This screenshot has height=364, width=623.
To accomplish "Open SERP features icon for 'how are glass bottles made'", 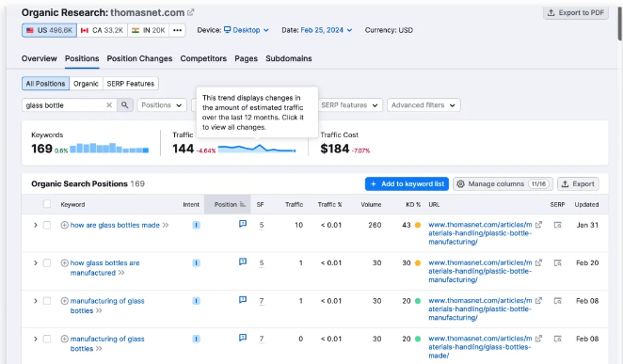I will coord(243,224).
